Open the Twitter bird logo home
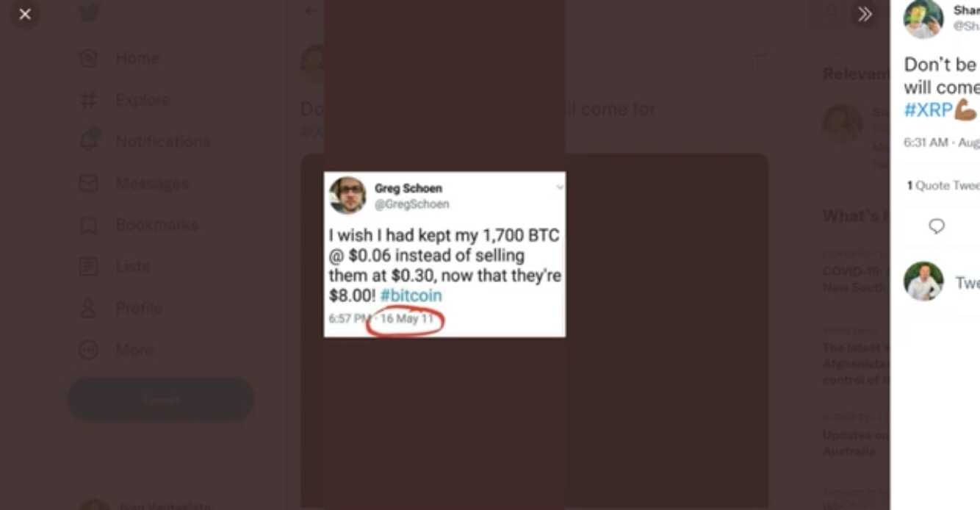 89,14
